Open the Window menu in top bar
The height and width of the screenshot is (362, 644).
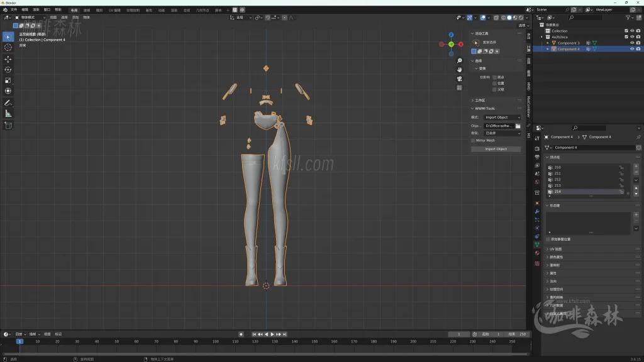(47, 10)
